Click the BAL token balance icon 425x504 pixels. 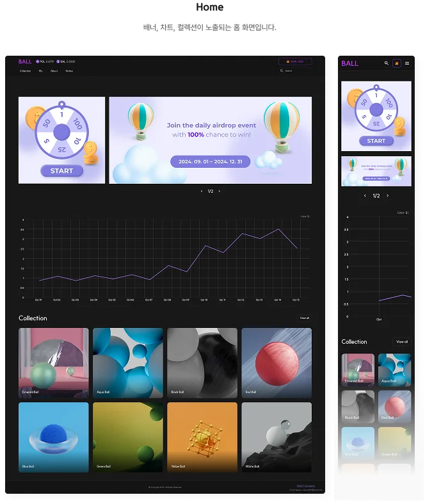click(58, 61)
